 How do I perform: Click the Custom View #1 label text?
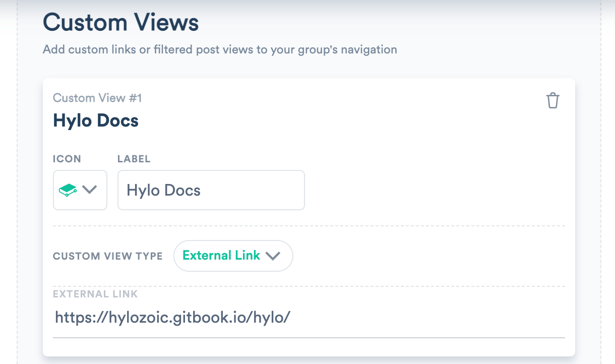(97, 98)
